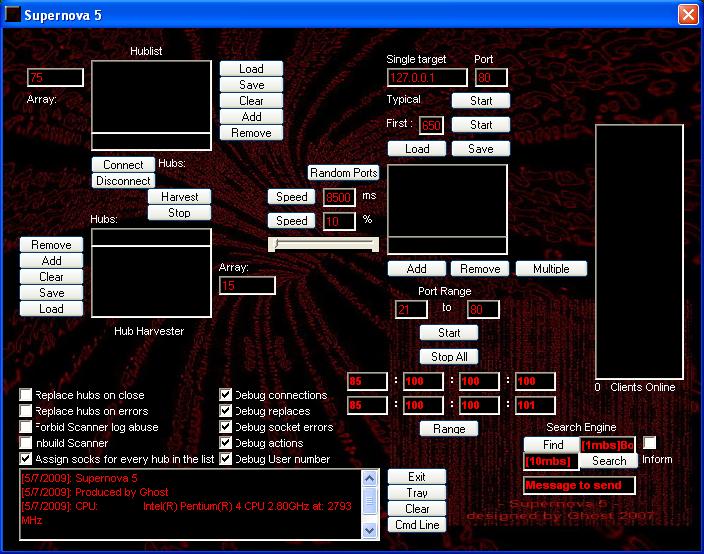Click the Speed button beside ms
The width and height of the screenshot is (704, 554).
(x=291, y=197)
